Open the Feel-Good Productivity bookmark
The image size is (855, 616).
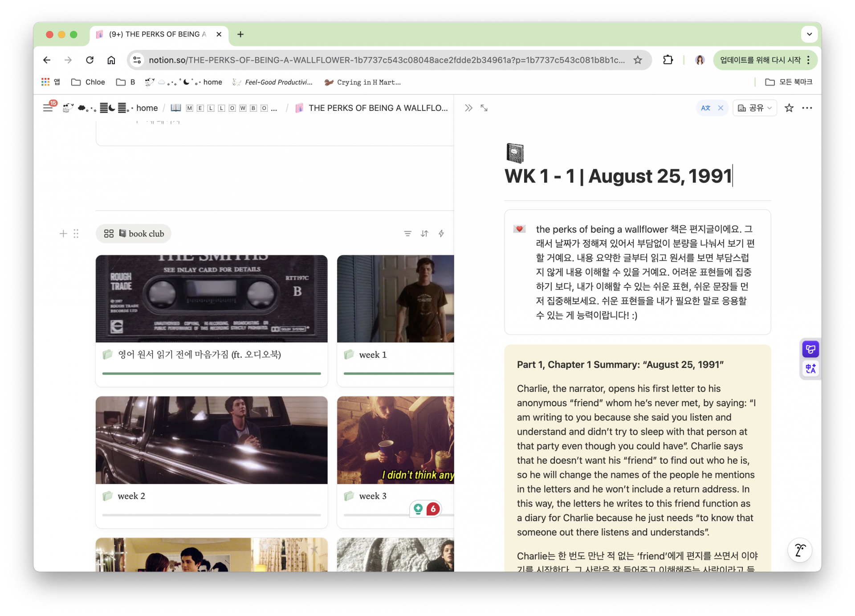[x=273, y=82]
